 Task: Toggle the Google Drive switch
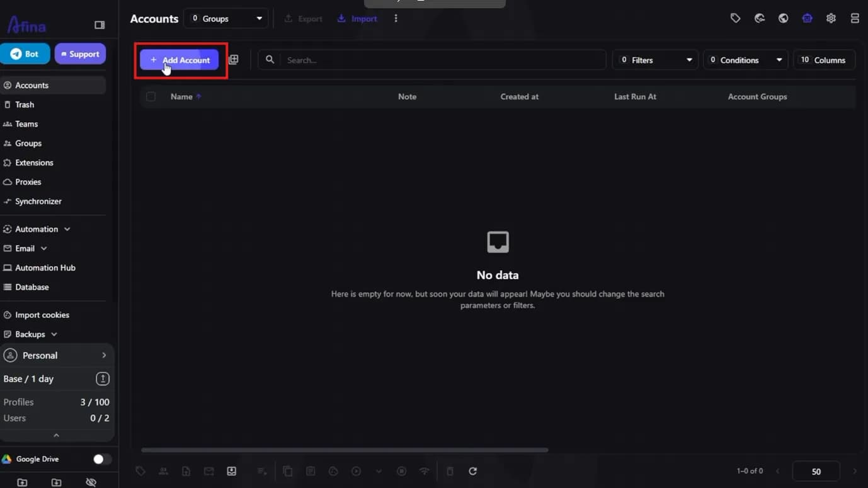[x=102, y=459]
